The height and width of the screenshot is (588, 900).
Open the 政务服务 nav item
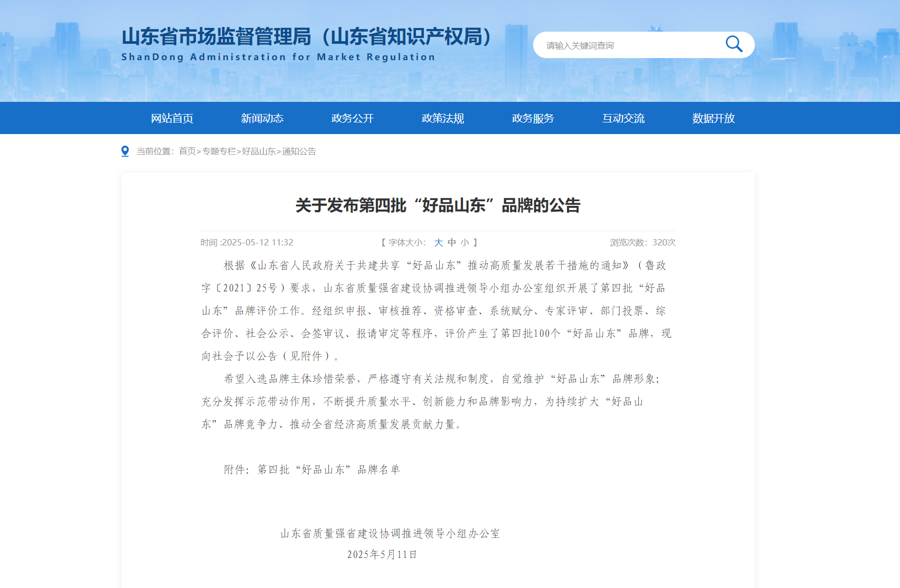pyautogui.click(x=533, y=118)
